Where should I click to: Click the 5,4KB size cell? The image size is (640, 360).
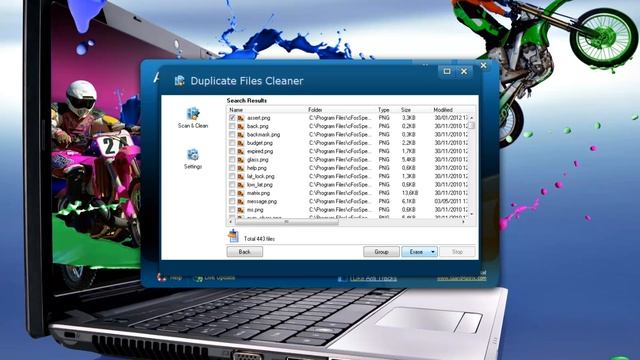(x=409, y=160)
